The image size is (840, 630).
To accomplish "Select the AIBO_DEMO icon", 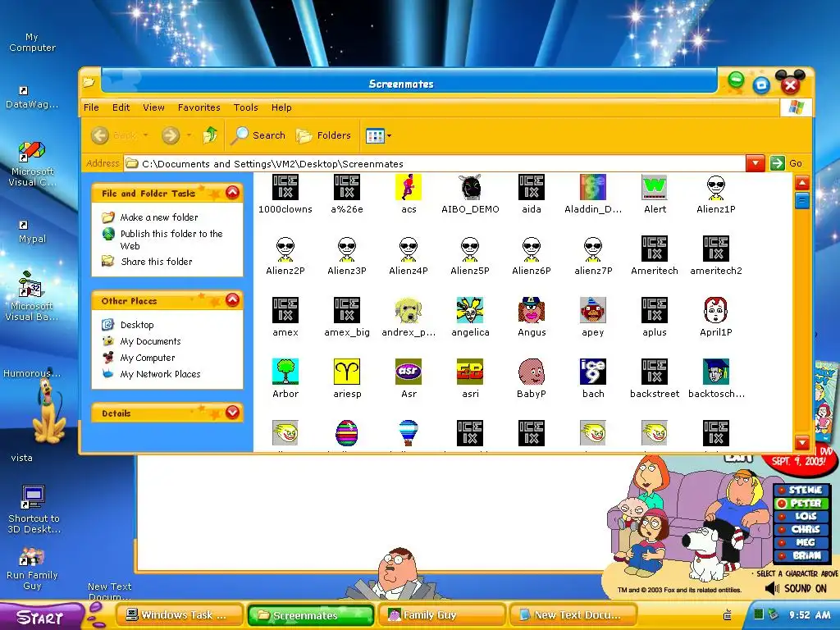I will coord(470,187).
